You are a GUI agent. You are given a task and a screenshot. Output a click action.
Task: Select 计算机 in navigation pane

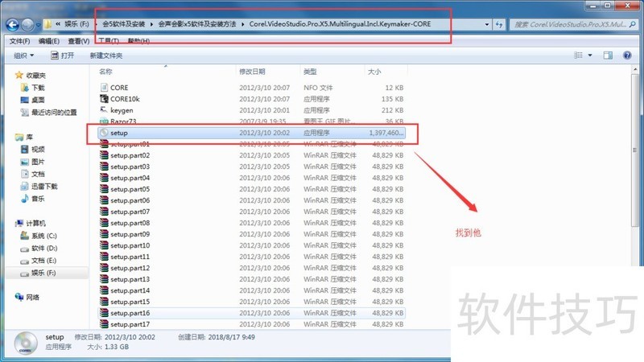click(31, 223)
